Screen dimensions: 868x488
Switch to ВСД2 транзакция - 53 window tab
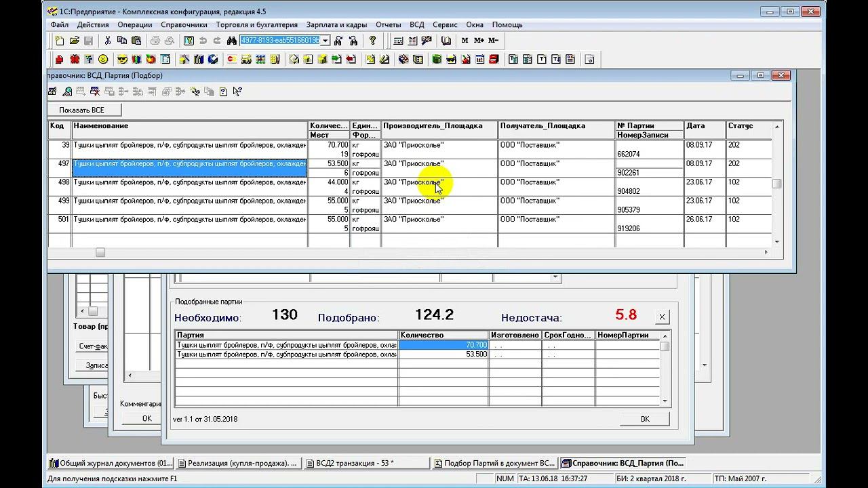(368, 464)
